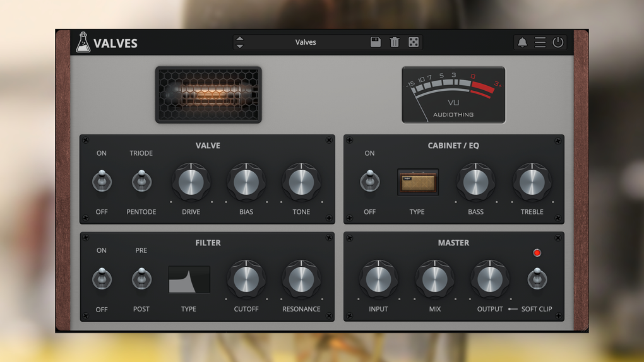The height and width of the screenshot is (362, 644).
Task: Toggle the Valve section ON/OFF switch
Action: (102, 181)
